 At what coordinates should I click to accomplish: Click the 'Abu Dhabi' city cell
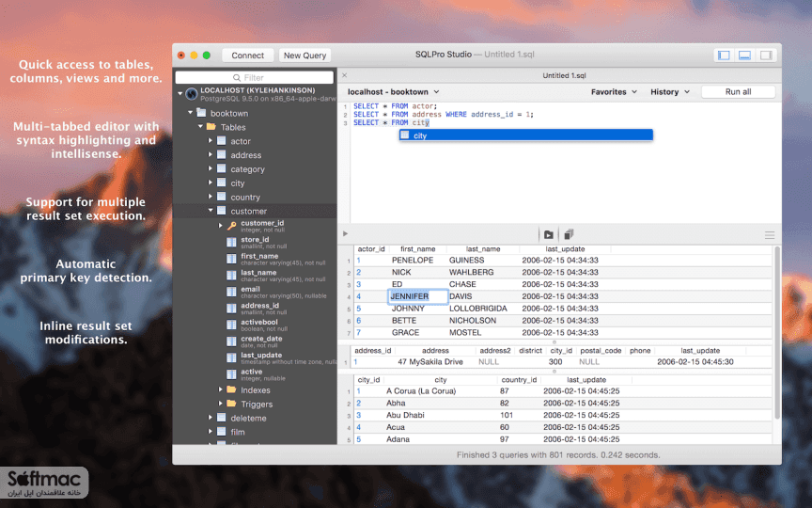coord(405,415)
